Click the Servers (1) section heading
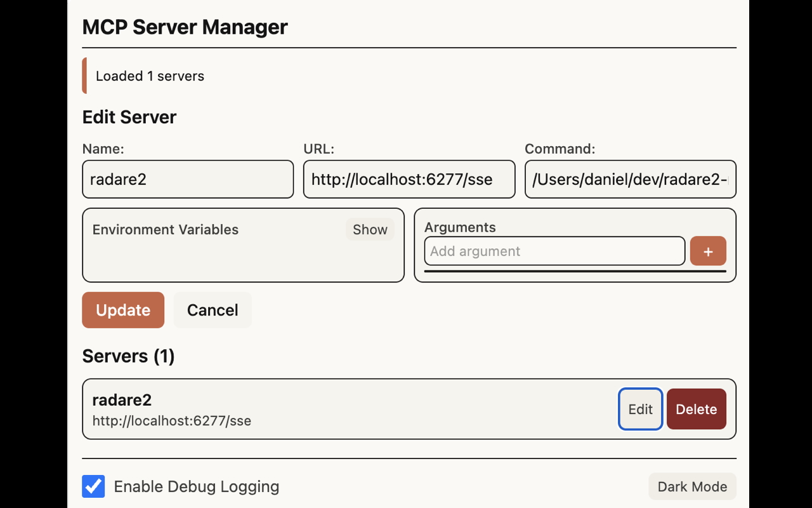 tap(128, 356)
